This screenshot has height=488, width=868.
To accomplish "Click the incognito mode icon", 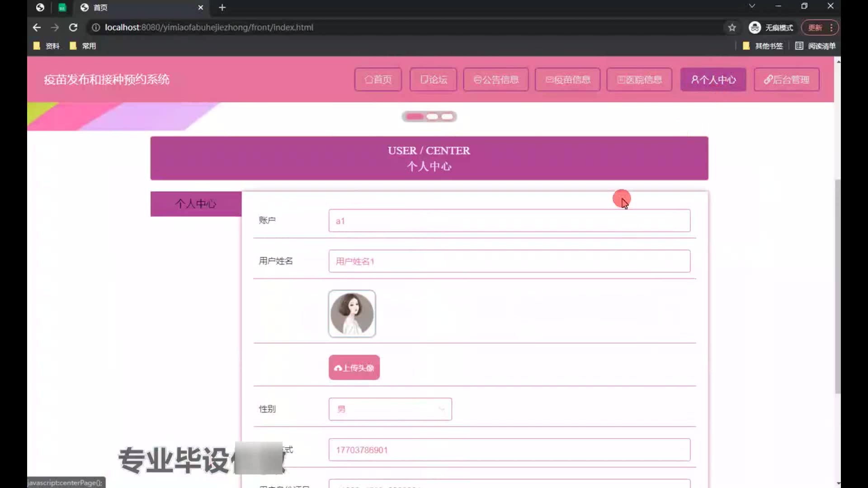I will coord(755,28).
